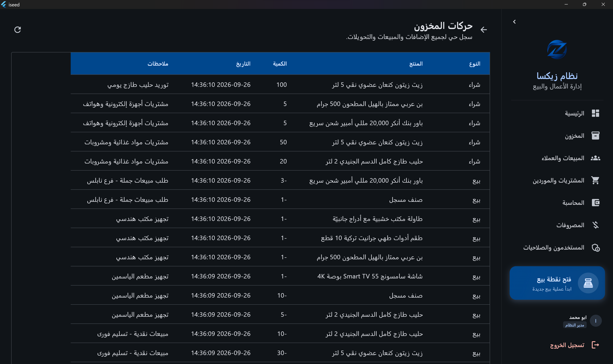This screenshot has height=364, width=613.
Task: Select product شاشة سامسونج Smart TV 55 بوصة 4K
Action: point(370,276)
